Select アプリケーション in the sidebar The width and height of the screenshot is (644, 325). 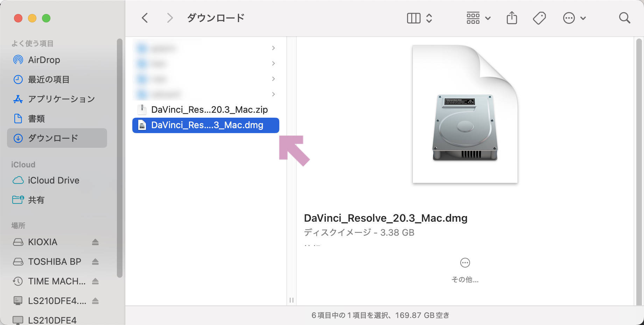(61, 99)
